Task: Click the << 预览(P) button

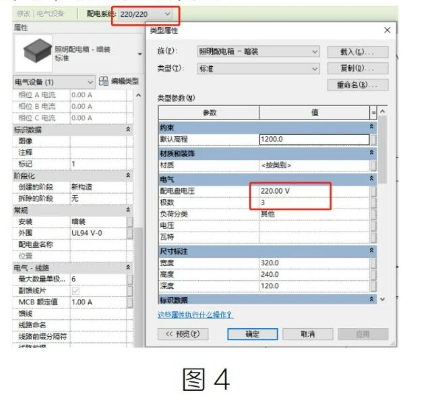Action: (183, 334)
